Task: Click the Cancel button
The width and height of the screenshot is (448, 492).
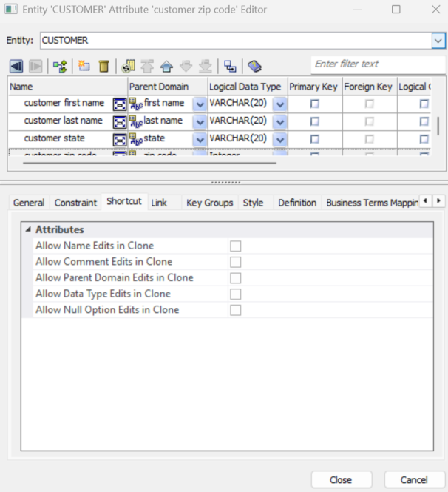Action: pyautogui.click(x=414, y=479)
